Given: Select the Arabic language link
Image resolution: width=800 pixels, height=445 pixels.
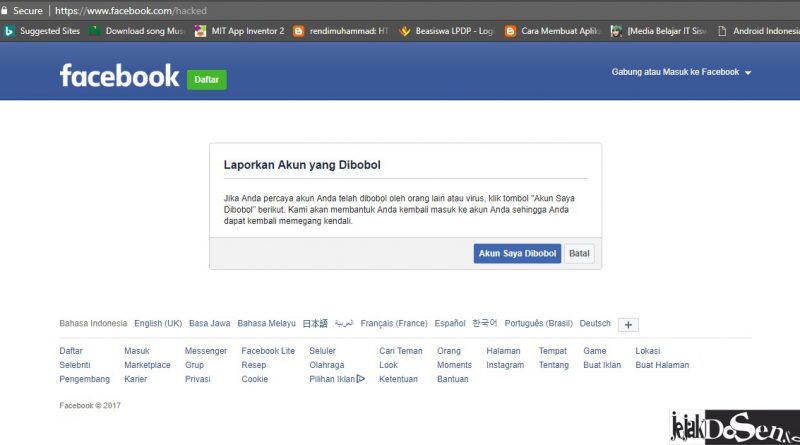Looking at the screenshot, I should 344,324.
